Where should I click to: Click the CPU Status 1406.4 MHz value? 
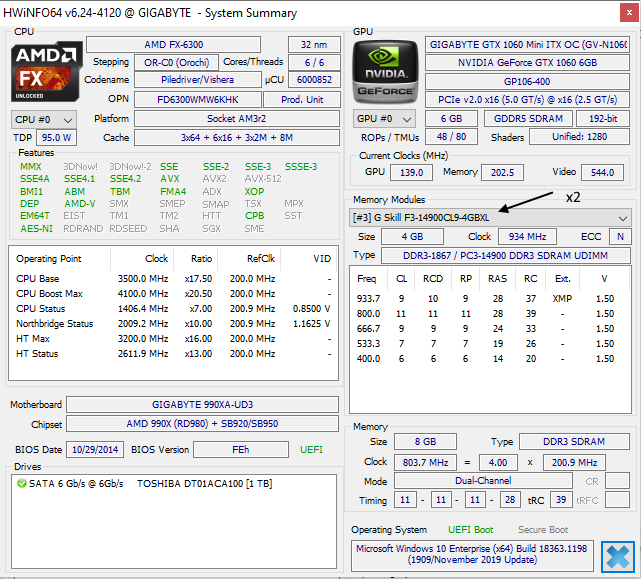click(x=143, y=309)
